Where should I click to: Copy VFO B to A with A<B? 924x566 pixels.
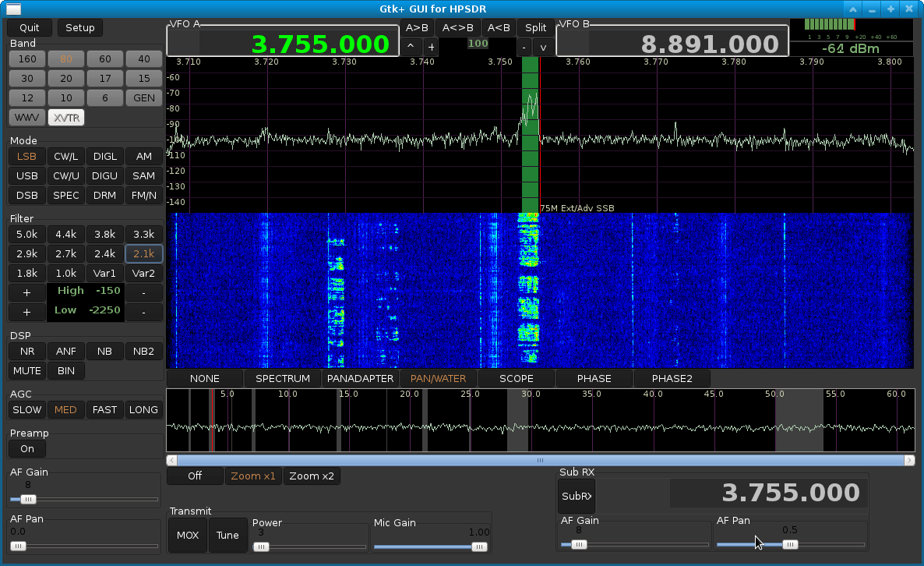pos(499,27)
